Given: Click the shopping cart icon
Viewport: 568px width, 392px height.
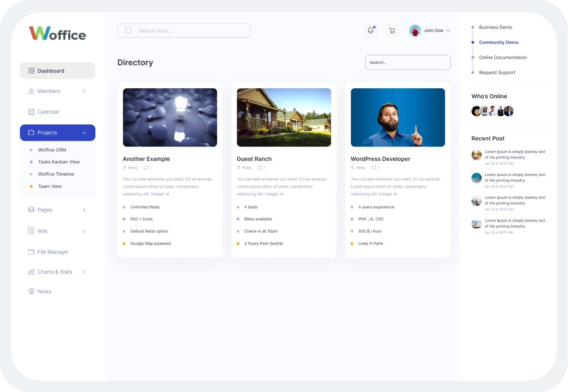Looking at the screenshot, I should [392, 31].
